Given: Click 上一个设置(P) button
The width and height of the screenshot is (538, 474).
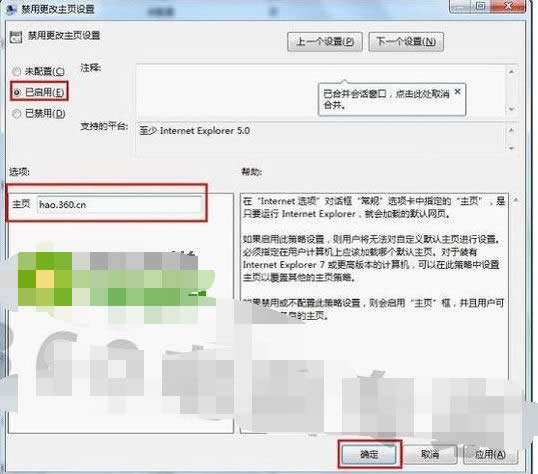Looking at the screenshot, I should tap(325, 42).
